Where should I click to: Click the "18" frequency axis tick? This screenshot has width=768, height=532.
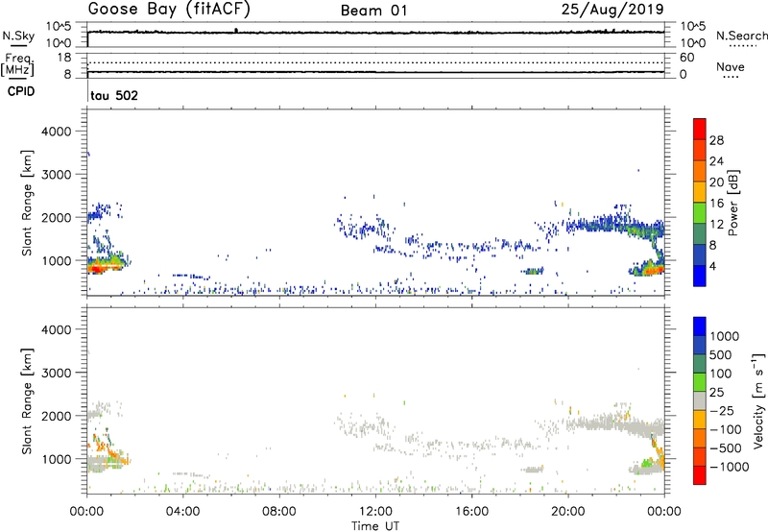(x=64, y=58)
